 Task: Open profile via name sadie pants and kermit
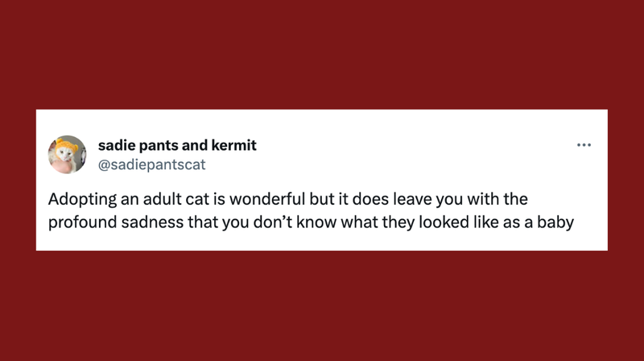point(177,145)
